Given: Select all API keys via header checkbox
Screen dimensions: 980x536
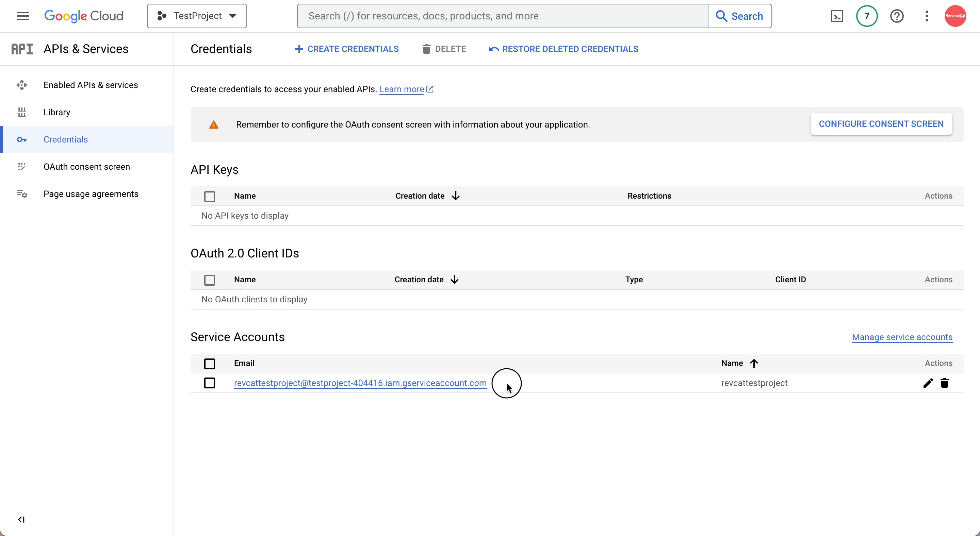Looking at the screenshot, I should pyautogui.click(x=210, y=196).
